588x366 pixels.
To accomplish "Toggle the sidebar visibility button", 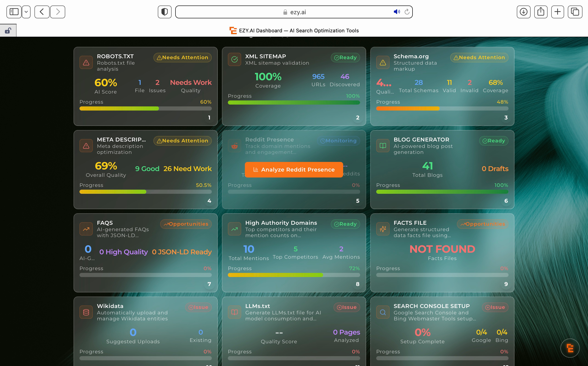I will (14, 12).
